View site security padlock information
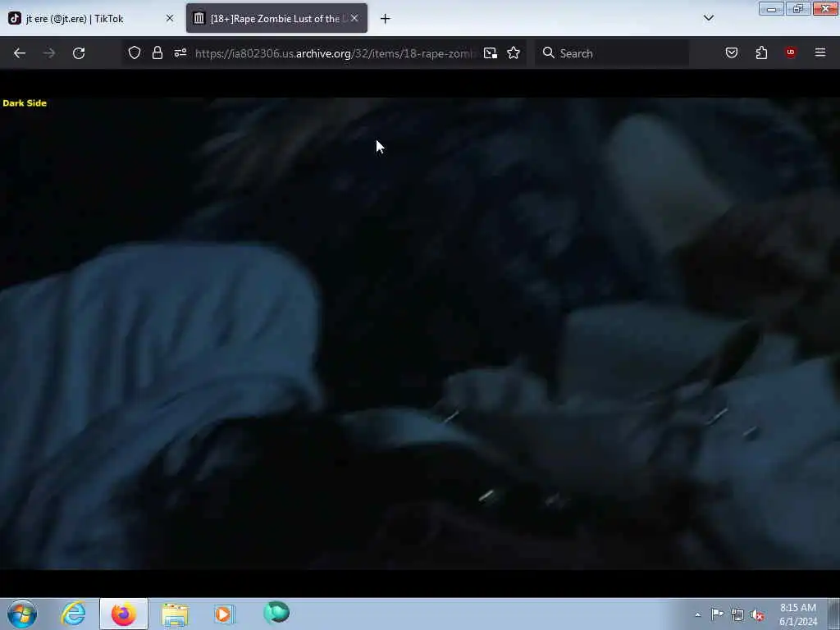840x630 pixels. point(157,52)
